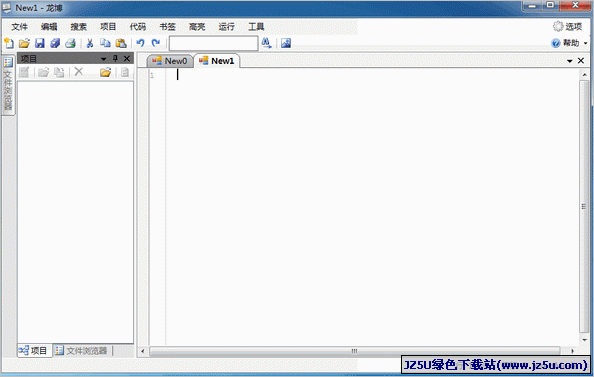The image size is (594, 377).
Task: Click the binoculars find icon
Action: (x=266, y=43)
